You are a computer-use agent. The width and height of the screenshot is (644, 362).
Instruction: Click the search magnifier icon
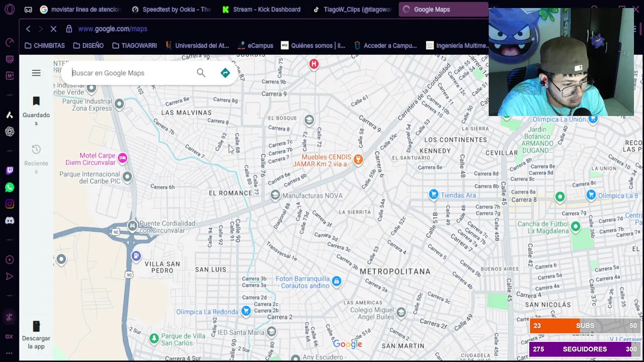201,73
